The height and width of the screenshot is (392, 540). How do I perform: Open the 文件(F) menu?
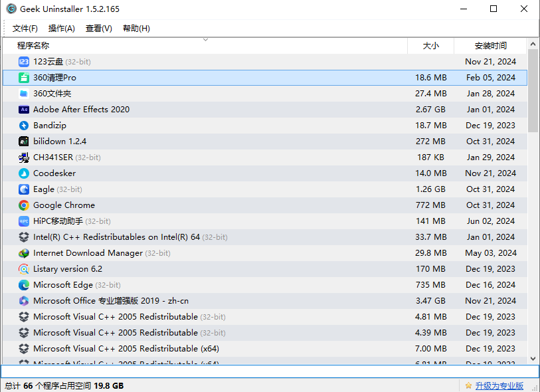point(25,29)
